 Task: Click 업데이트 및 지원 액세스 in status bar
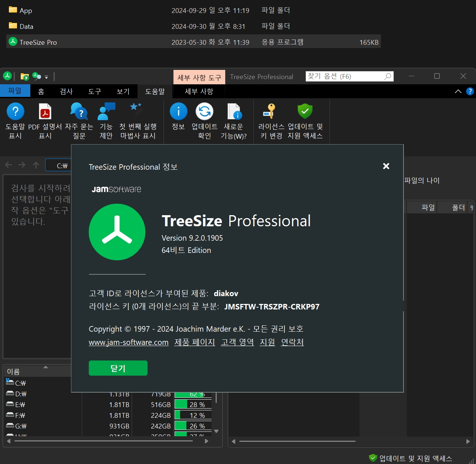pos(411,458)
